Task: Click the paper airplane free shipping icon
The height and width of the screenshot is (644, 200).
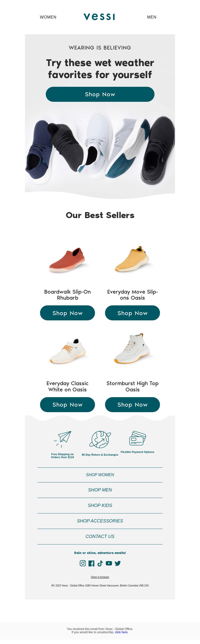Action: (x=62, y=439)
